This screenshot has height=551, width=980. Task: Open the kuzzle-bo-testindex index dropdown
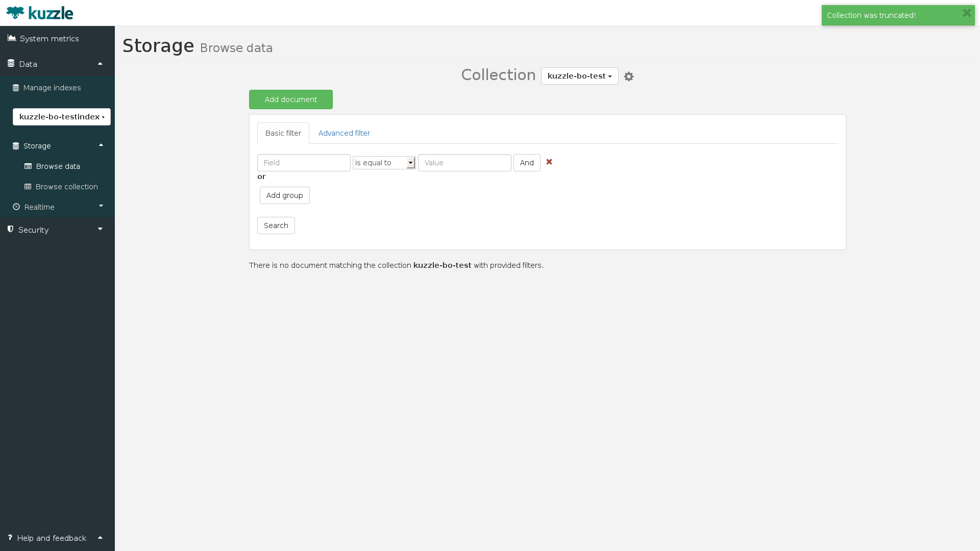pyautogui.click(x=62, y=117)
